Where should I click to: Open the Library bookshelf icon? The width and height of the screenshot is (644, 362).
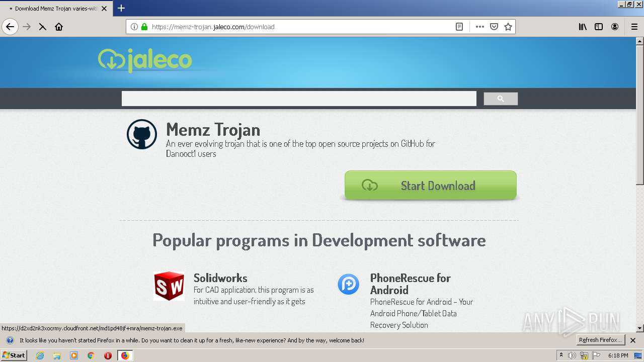click(583, 27)
